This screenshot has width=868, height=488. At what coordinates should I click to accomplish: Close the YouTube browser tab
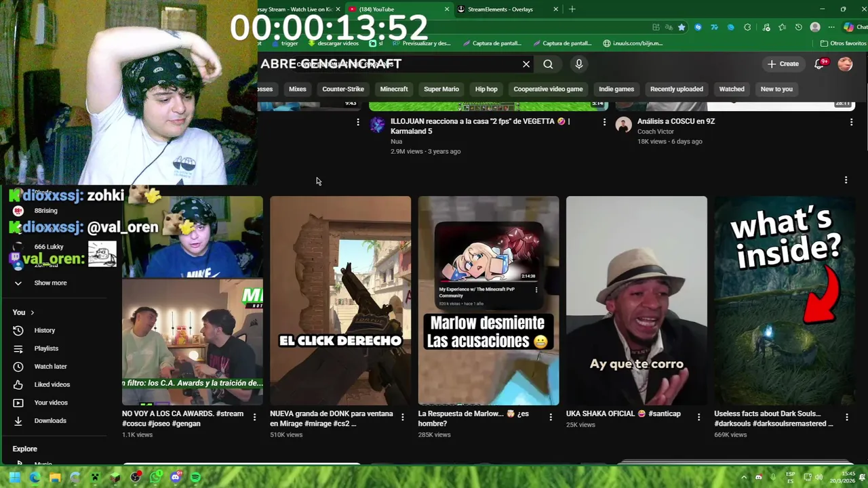[x=447, y=9]
